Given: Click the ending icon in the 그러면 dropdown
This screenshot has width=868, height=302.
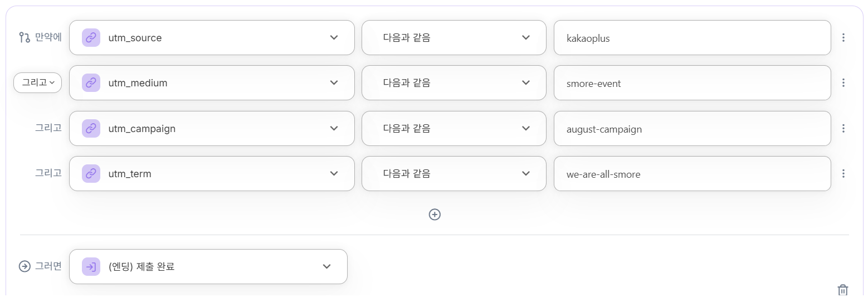Looking at the screenshot, I should pyautogui.click(x=91, y=266).
